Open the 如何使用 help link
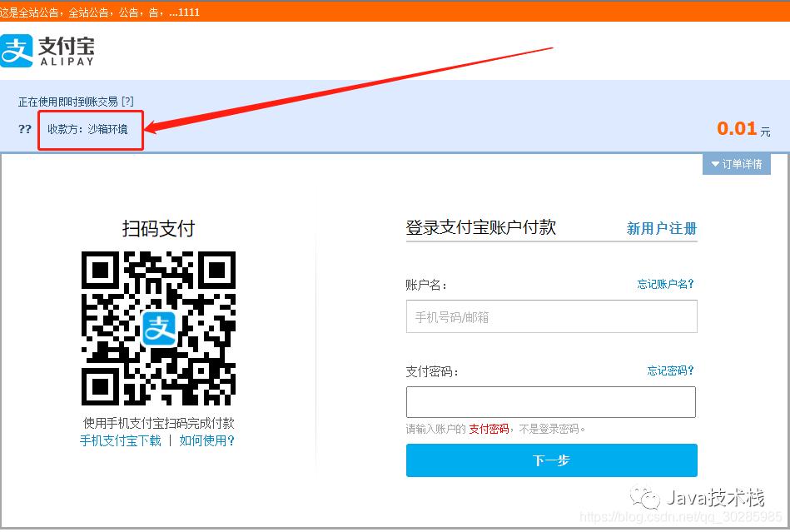The height and width of the screenshot is (532, 790). (204, 440)
